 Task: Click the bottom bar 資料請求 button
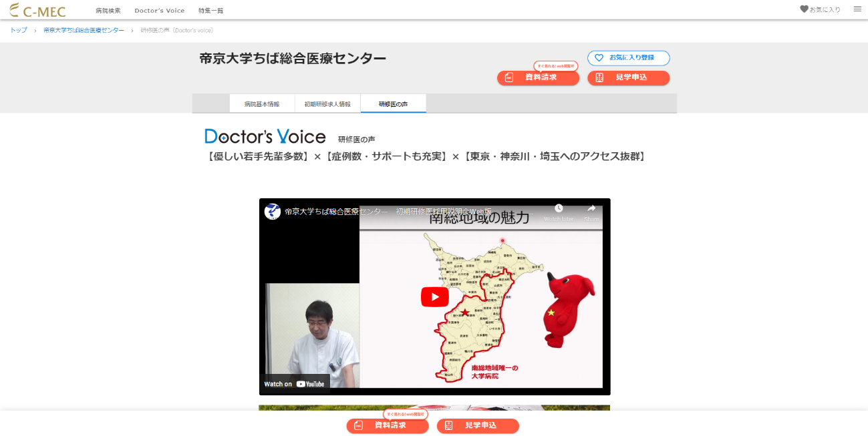click(388, 425)
